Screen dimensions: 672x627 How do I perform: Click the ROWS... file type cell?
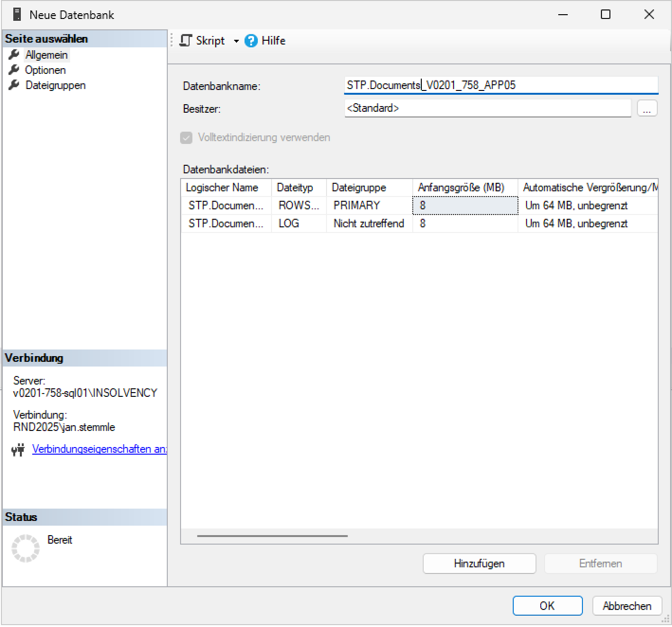(299, 206)
